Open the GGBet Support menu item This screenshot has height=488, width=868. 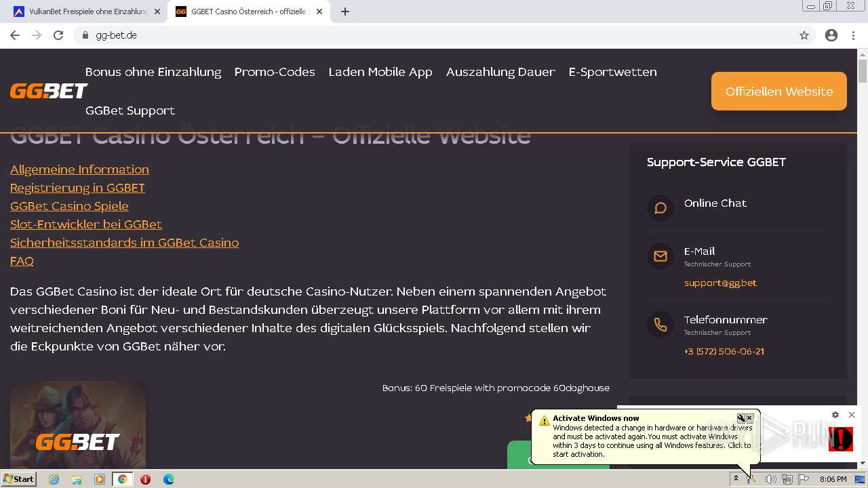[130, 110]
